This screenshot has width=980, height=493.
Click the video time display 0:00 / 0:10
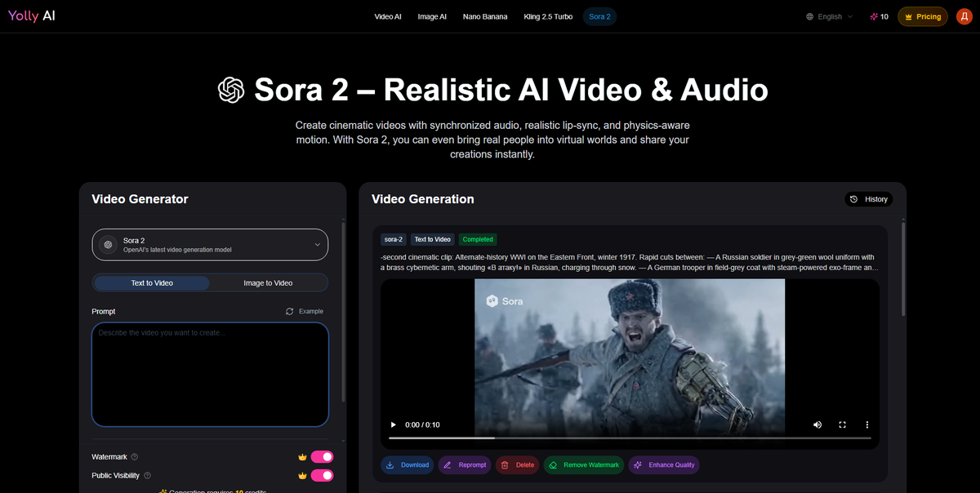[422, 424]
